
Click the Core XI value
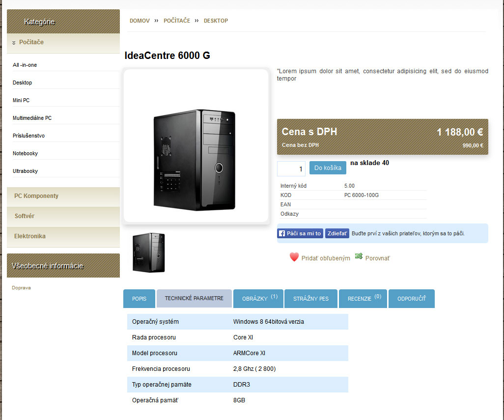click(243, 337)
